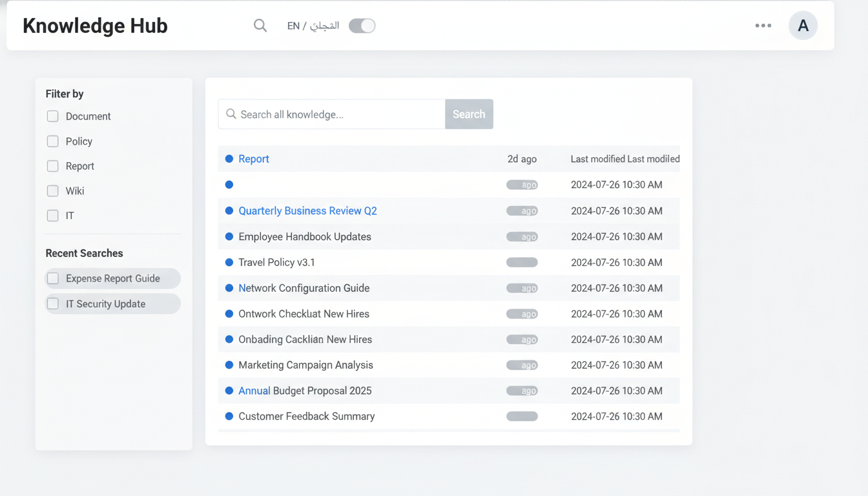Open the Employee Handbook Updates entry
This screenshot has width=868, height=496.
click(x=305, y=236)
